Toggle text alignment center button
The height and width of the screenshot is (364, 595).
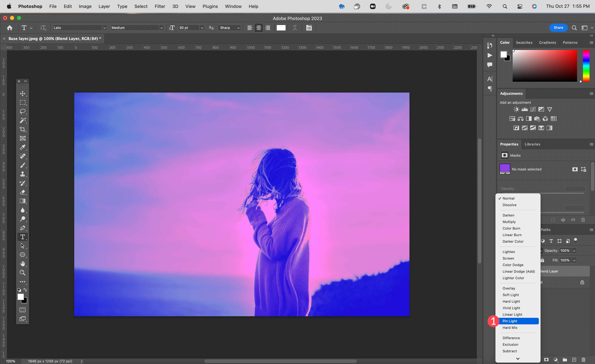(258, 28)
